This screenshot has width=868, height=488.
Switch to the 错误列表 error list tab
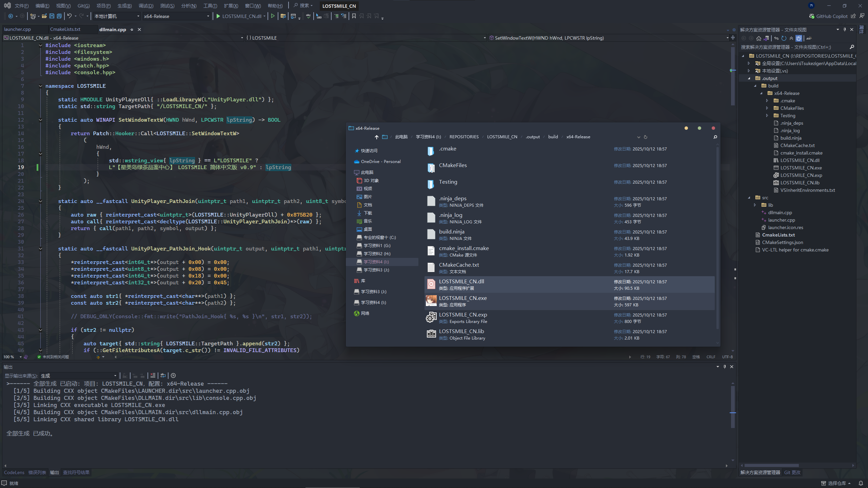click(x=37, y=472)
